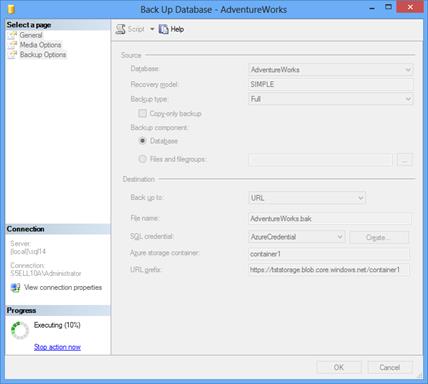Screen dimensions: 428x384
Task: Click the spinning progress indicator
Action: [20, 330]
